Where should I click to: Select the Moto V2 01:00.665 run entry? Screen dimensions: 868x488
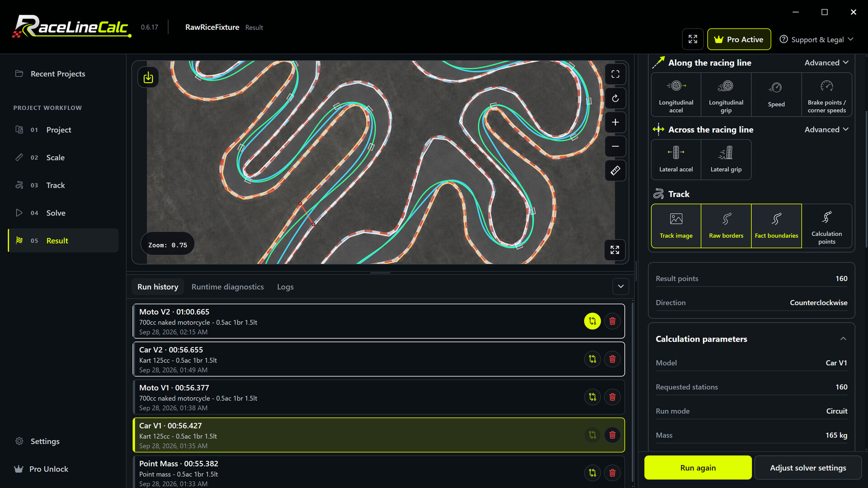[x=378, y=321]
